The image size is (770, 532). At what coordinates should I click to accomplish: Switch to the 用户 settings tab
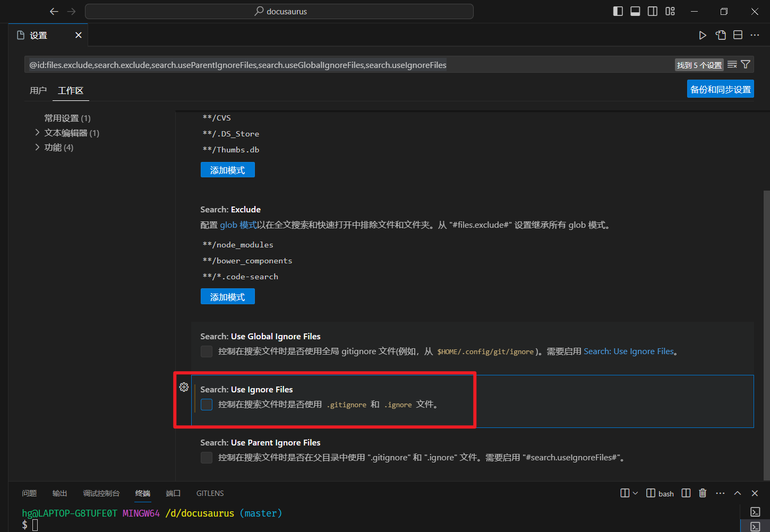click(38, 91)
